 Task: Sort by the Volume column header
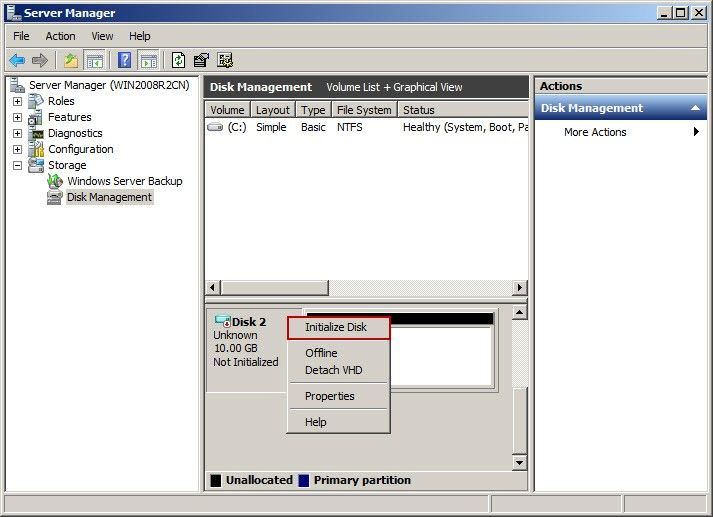pos(227,110)
